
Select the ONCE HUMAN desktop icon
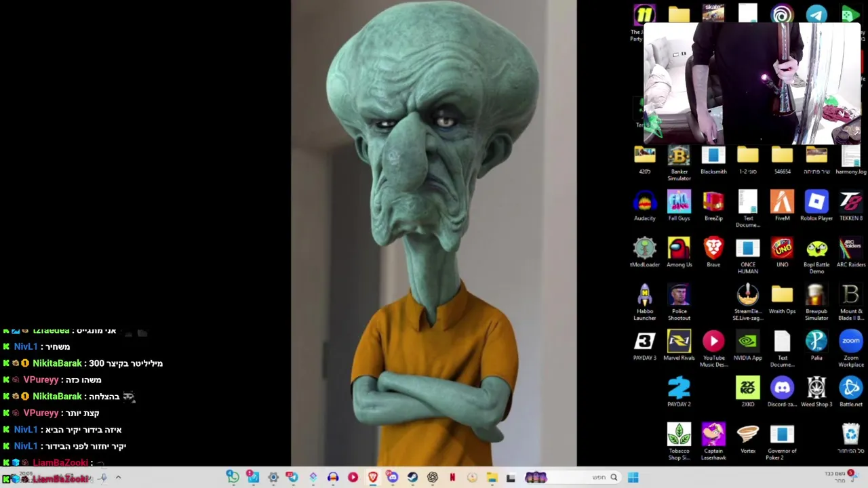[747, 256]
